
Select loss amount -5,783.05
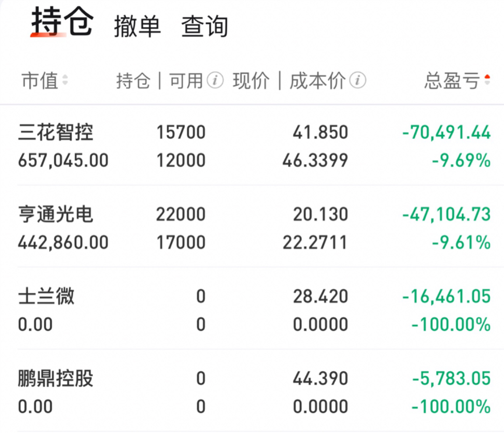[x=452, y=378]
